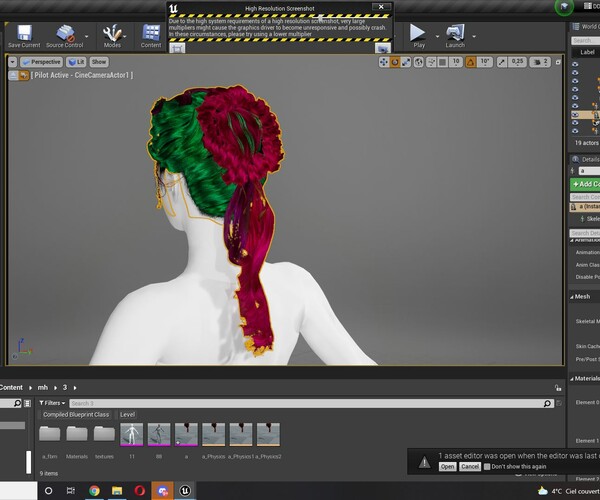Toggle visibility eye of last outliner actor
Image resolution: width=600 pixels, height=500 pixels.
[x=575, y=131]
